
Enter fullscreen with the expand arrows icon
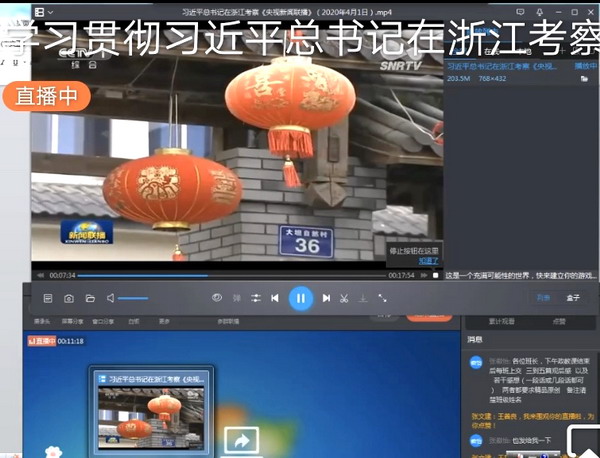point(382,298)
